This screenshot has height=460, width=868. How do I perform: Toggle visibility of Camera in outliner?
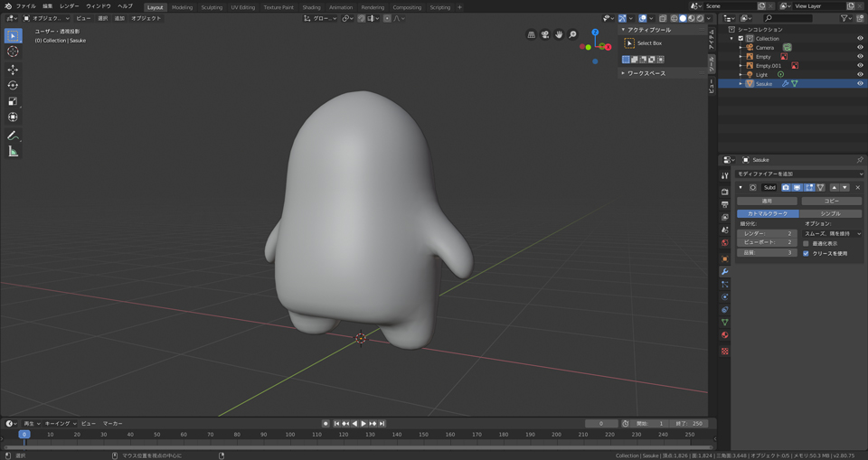(860, 48)
